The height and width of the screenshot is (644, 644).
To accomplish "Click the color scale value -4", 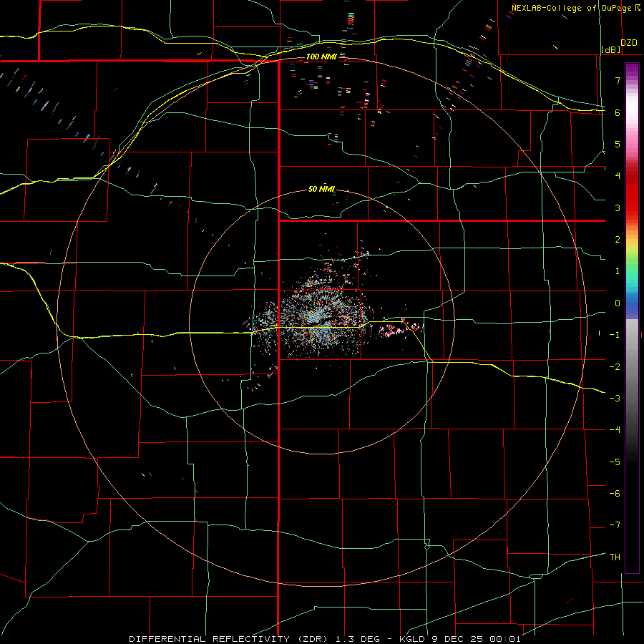I will (615, 430).
